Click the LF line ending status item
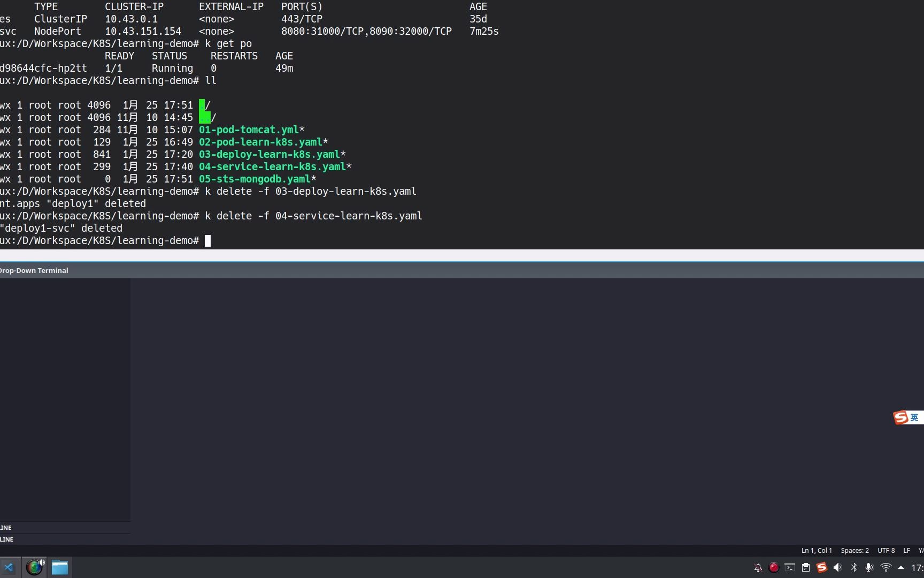Viewport: 924px width, 578px height. click(x=906, y=550)
